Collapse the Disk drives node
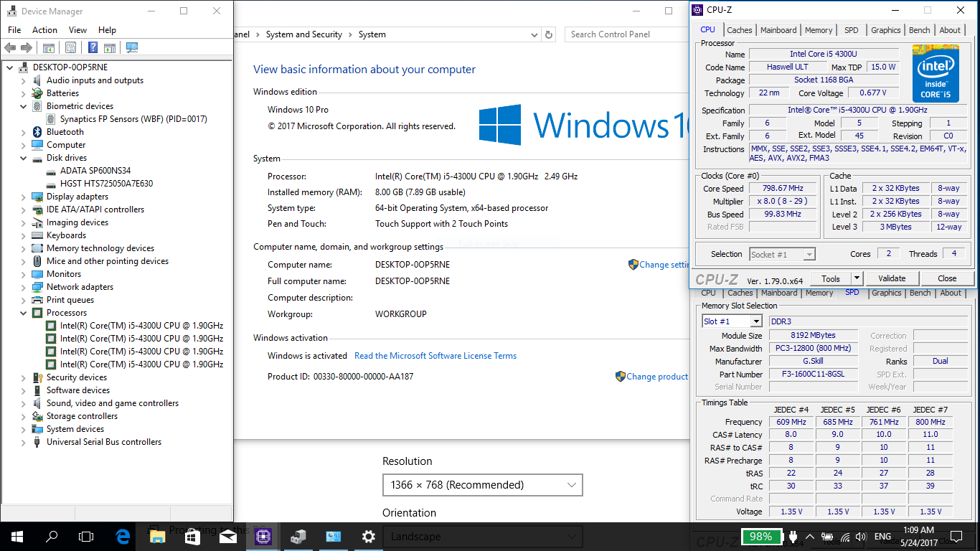Image resolution: width=980 pixels, height=551 pixels. [24, 158]
